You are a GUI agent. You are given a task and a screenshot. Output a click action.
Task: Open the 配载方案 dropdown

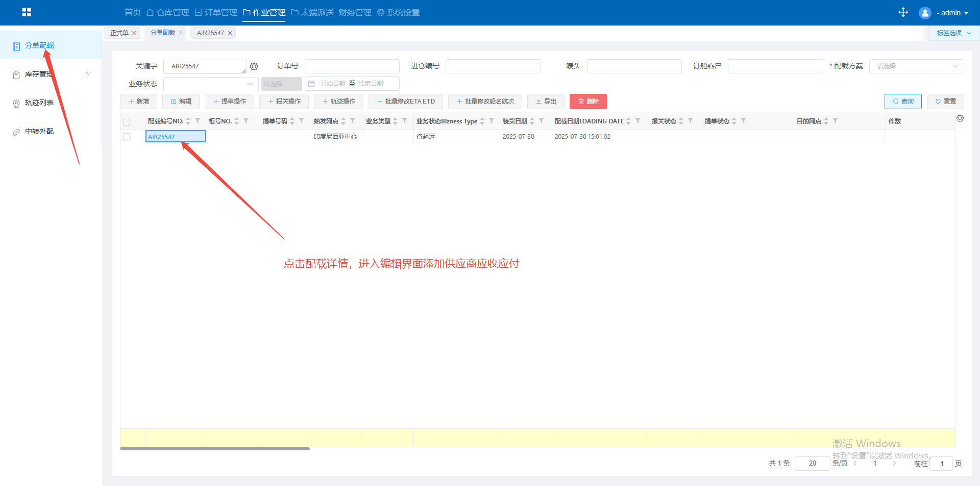[x=916, y=66]
